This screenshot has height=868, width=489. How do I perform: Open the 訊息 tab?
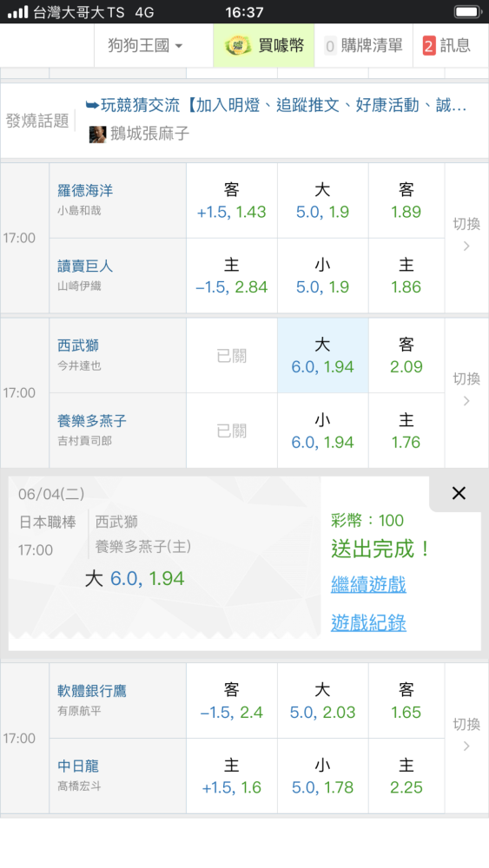(446, 45)
